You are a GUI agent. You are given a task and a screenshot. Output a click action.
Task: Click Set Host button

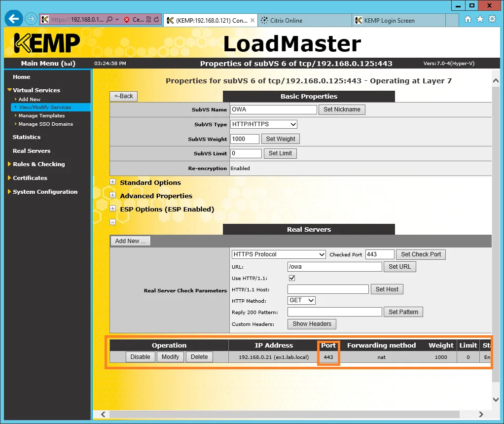[387, 289]
